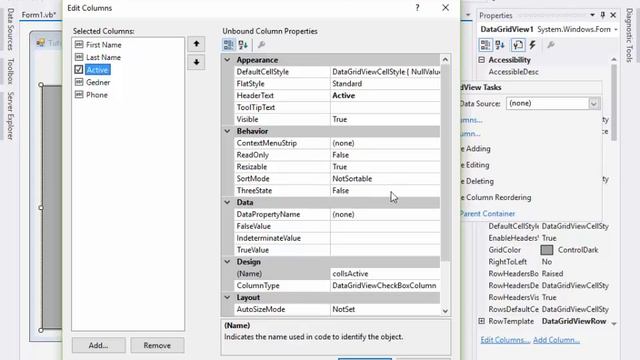Click Edit Columns link in Properties window

point(505,340)
